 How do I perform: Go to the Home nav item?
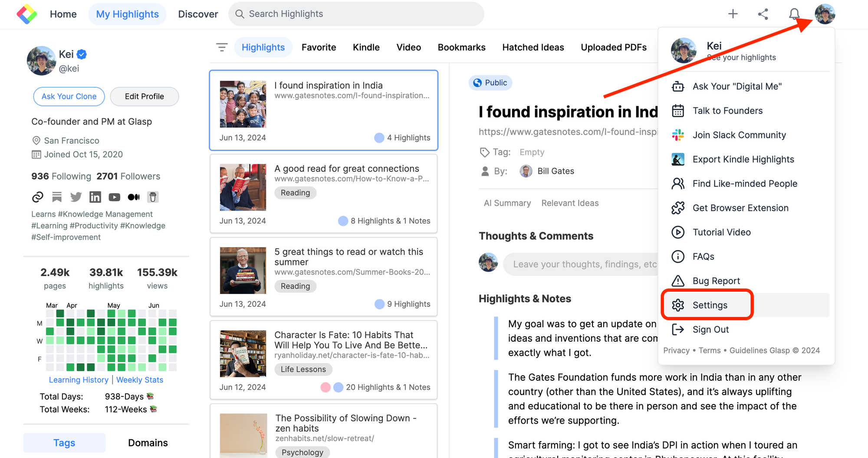coord(63,14)
